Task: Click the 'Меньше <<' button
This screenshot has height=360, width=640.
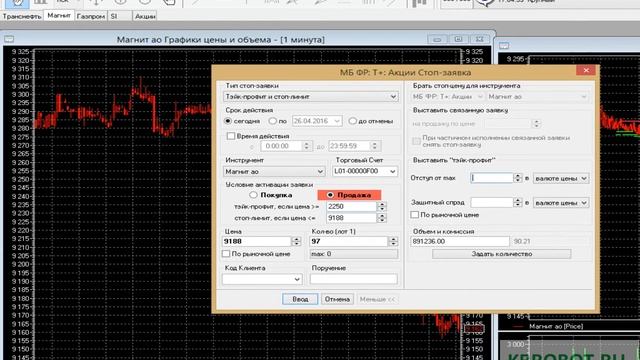Action: [377, 299]
